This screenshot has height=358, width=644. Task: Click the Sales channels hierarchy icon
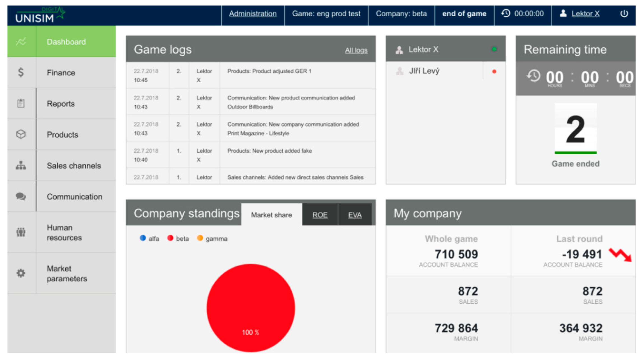[x=21, y=165]
